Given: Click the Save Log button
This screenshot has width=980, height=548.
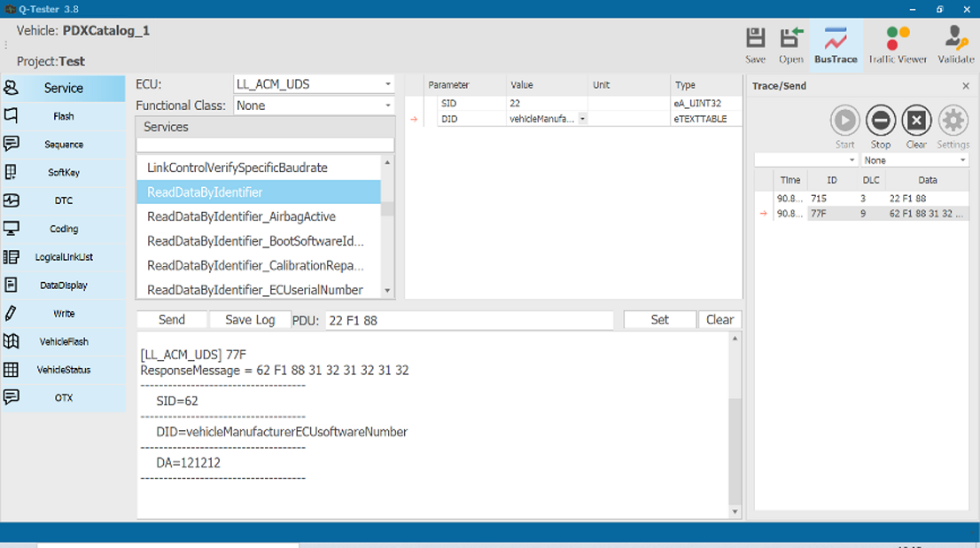Looking at the screenshot, I should tap(249, 319).
